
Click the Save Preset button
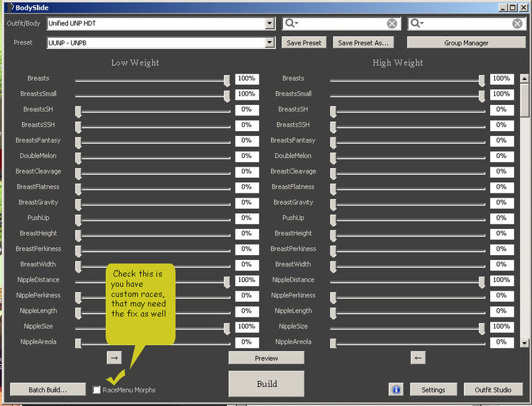point(304,43)
